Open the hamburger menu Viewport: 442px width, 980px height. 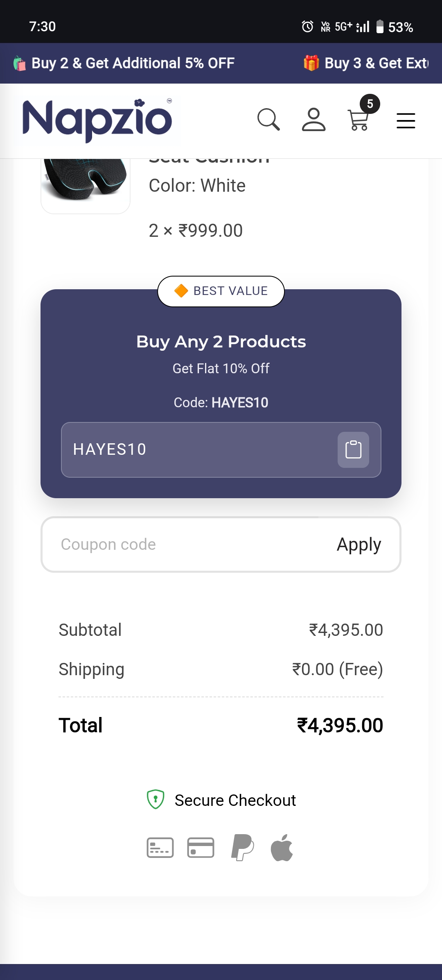tap(406, 121)
